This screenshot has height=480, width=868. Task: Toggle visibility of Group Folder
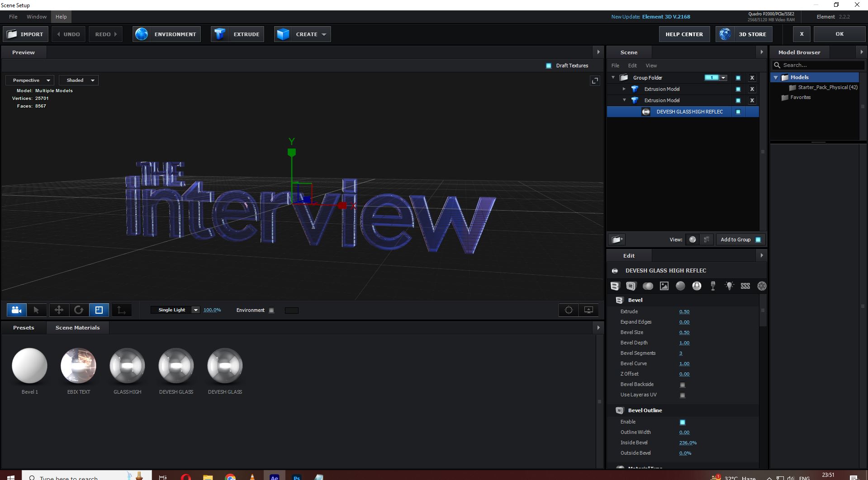pyautogui.click(x=738, y=78)
